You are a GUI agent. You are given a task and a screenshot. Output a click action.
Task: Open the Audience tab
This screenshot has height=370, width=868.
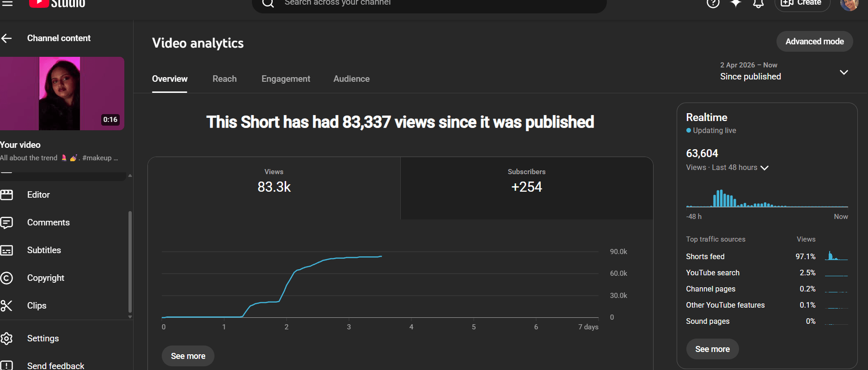pyautogui.click(x=351, y=79)
